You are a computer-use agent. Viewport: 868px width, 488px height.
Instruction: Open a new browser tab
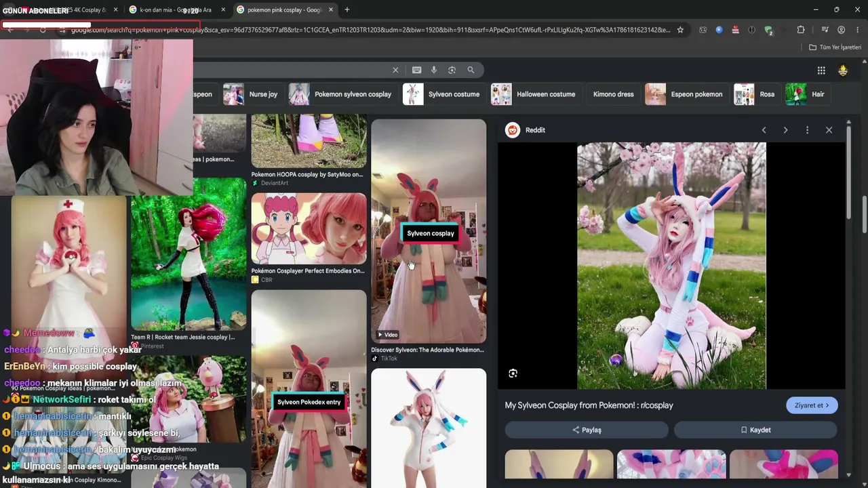point(347,9)
